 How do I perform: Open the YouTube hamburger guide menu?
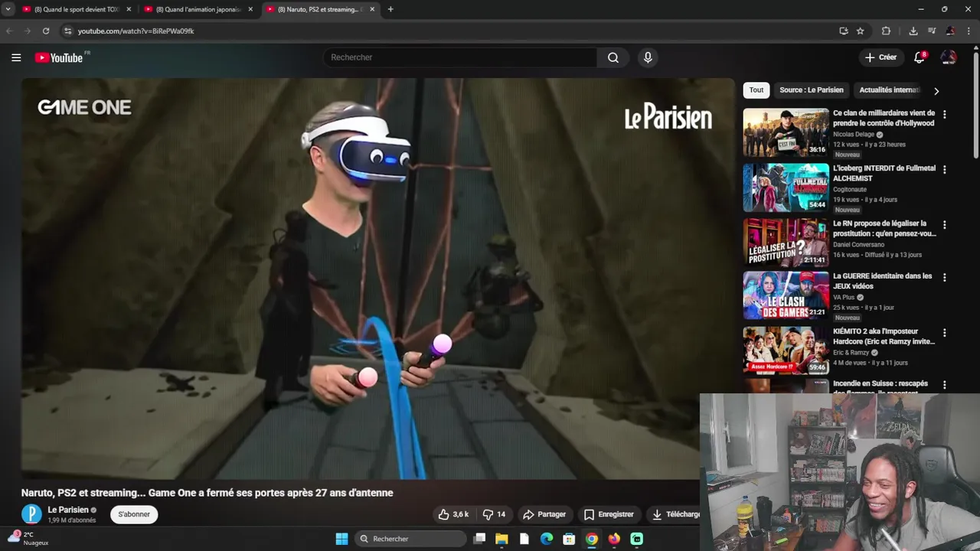(16, 57)
